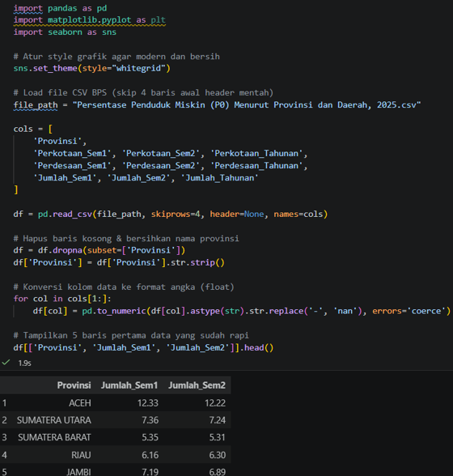453x476 pixels.
Task: Select the ACEH province cell
Action: click(x=80, y=403)
